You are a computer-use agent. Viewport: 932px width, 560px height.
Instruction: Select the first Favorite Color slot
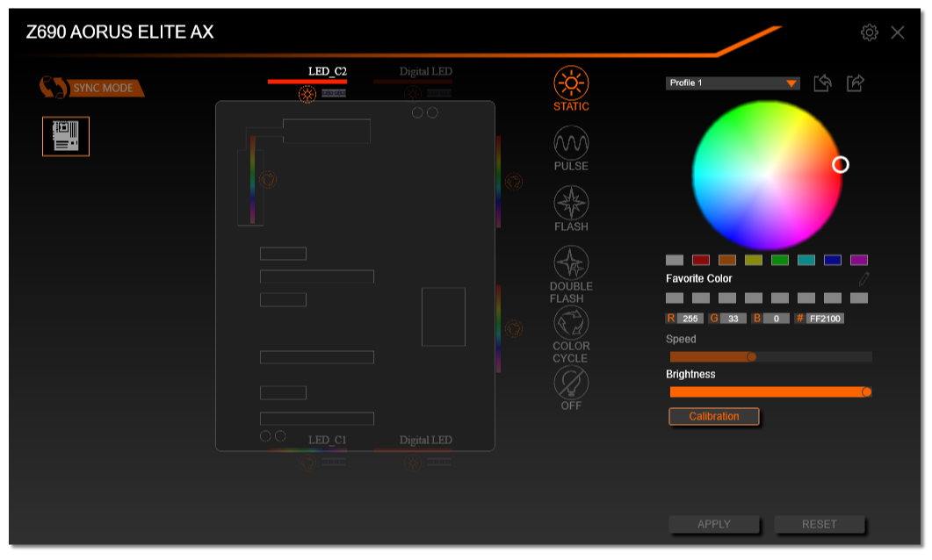pos(674,298)
